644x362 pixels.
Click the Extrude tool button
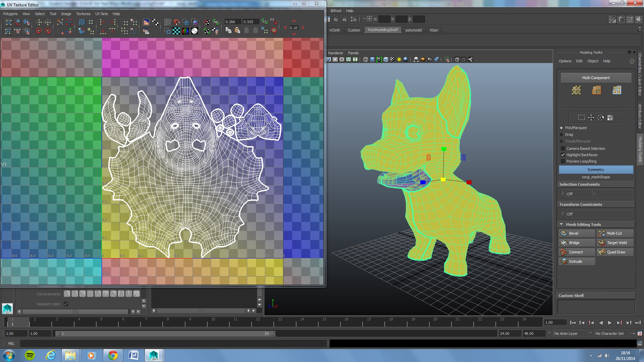click(577, 261)
